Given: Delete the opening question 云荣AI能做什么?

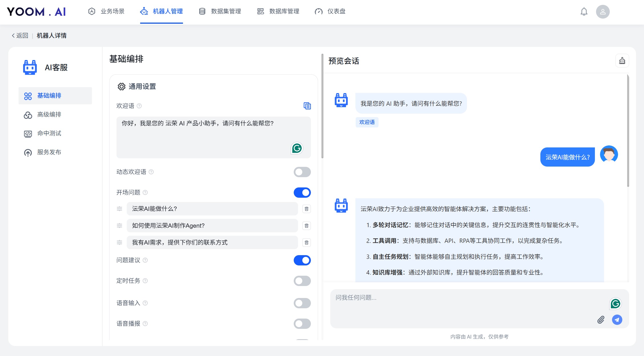Looking at the screenshot, I should 307,209.
